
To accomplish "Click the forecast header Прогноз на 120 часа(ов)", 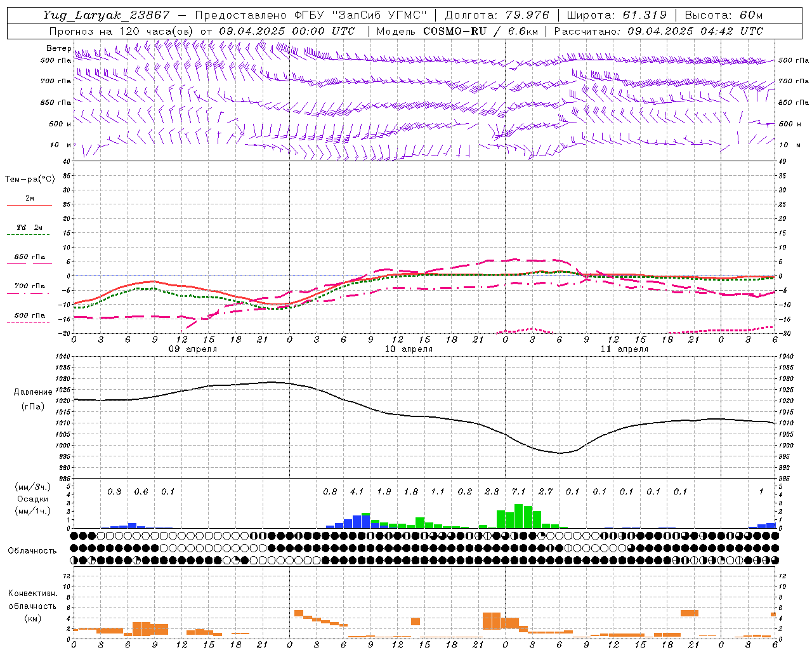I will (122, 31).
